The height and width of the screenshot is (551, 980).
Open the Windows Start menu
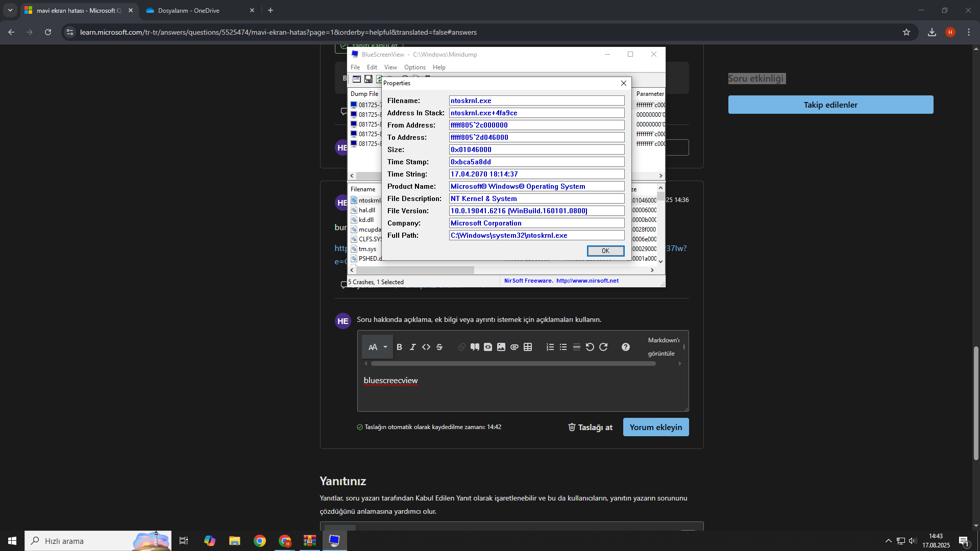coord(12,541)
